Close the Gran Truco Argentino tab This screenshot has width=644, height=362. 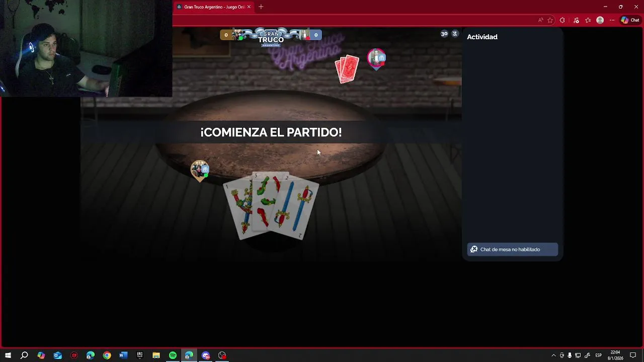click(249, 7)
